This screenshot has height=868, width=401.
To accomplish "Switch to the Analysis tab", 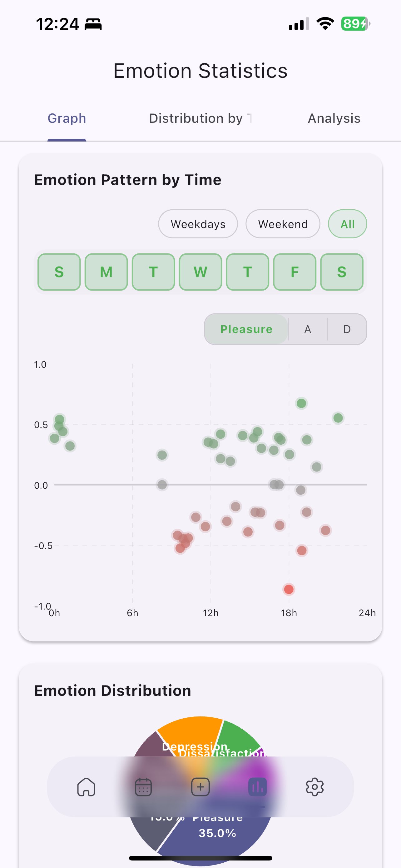I will click(334, 119).
